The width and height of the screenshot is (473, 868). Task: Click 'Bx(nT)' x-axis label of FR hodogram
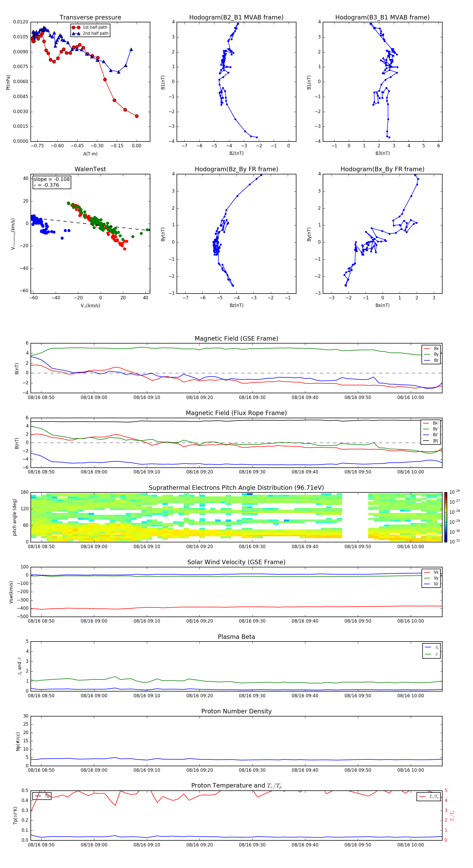click(382, 305)
